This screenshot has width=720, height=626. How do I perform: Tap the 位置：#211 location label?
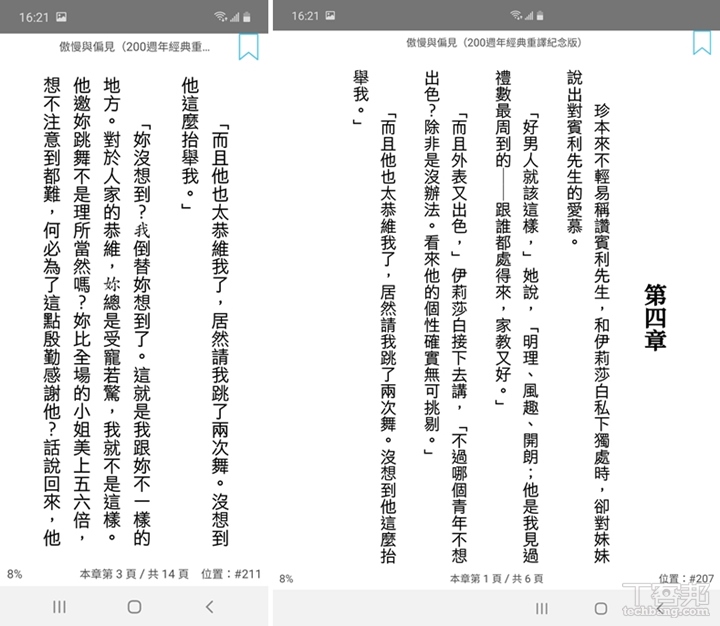231,574
